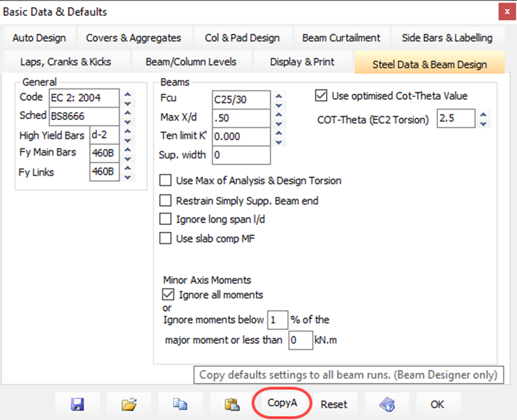Open Beam/Column Levels tab
This screenshot has height=420, width=517.
point(191,62)
